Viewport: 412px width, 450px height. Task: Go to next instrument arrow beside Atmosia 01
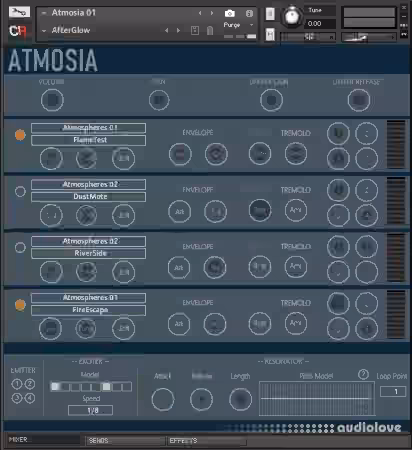pyautogui.click(x=212, y=13)
